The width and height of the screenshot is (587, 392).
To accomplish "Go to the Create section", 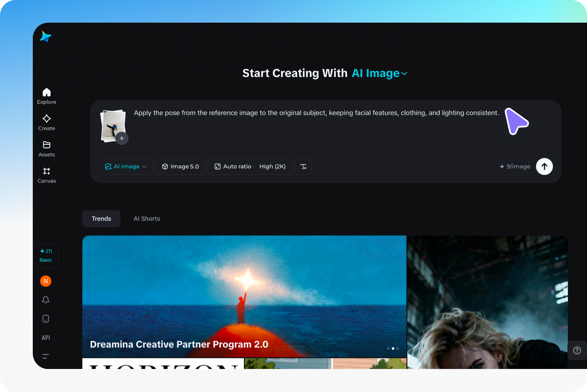I will coord(46,123).
